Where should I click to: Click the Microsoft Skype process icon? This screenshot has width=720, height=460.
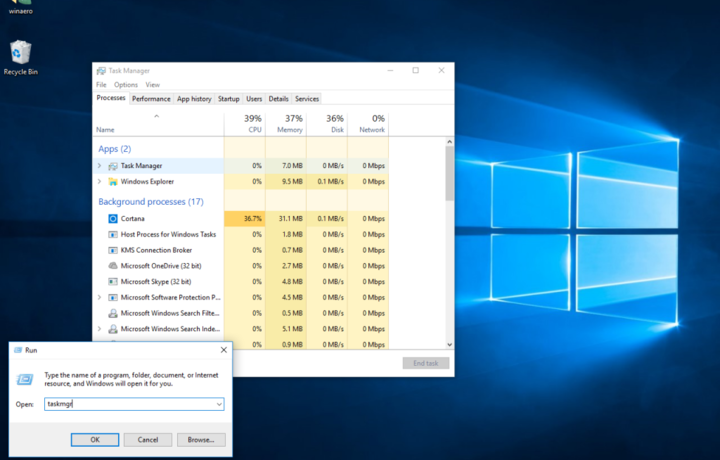[112, 281]
